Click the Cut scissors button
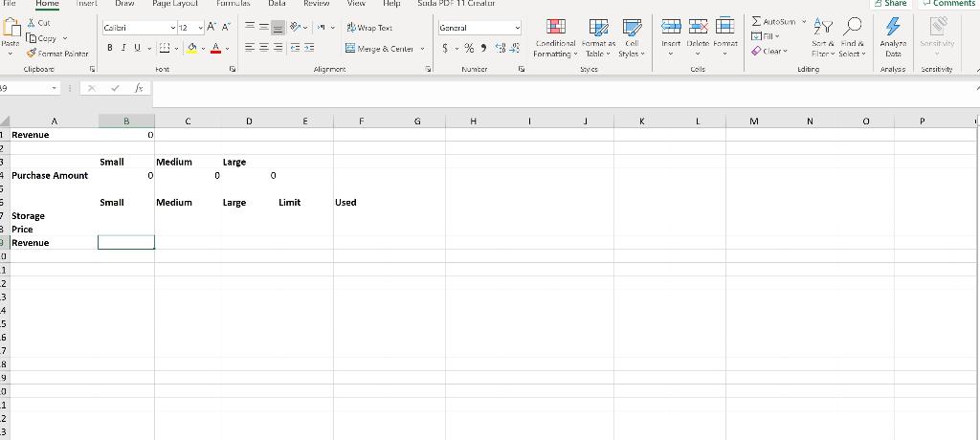The height and width of the screenshot is (440, 980). (38, 23)
